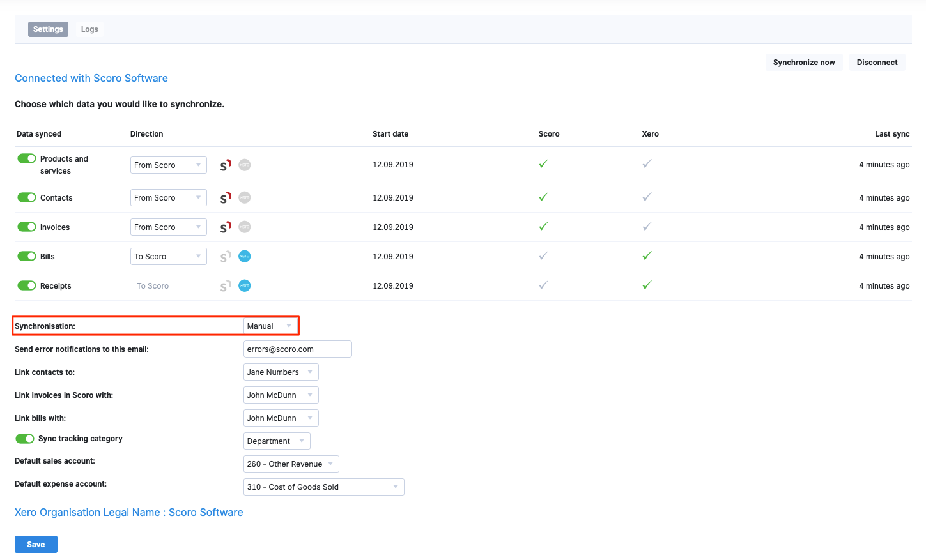Click the 'Direction' column header
Viewport: 926px width, 560px height.
[x=147, y=134]
